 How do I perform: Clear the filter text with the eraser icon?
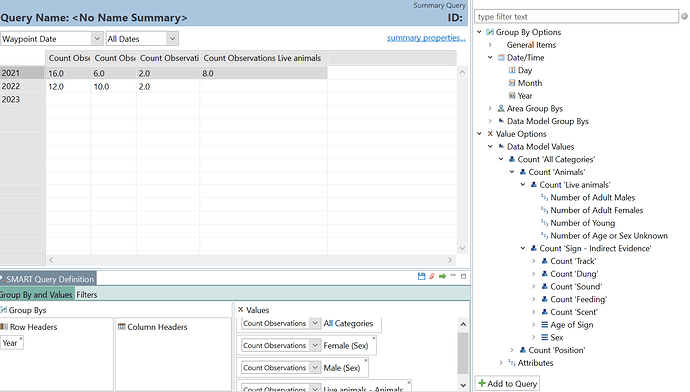[x=684, y=16]
